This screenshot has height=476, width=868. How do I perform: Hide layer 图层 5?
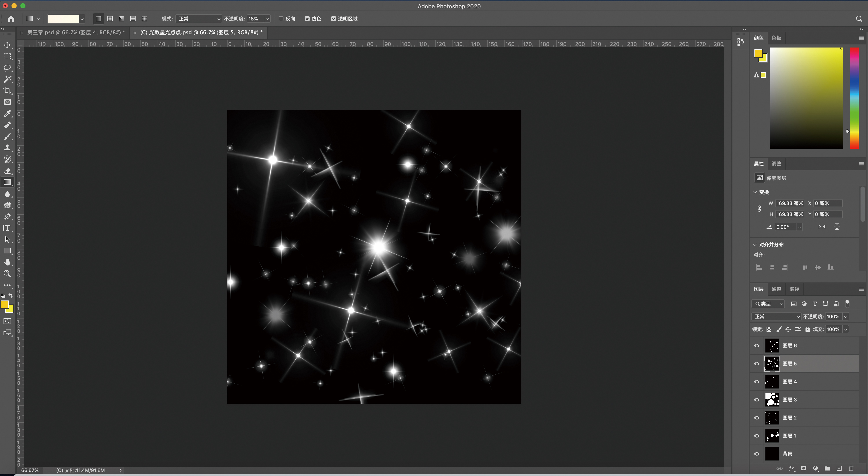[x=756, y=363]
